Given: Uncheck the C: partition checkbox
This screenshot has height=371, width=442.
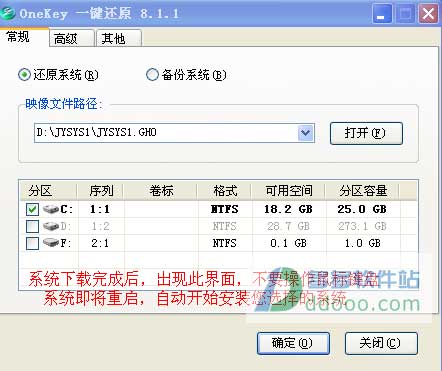Looking at the screenshot, I should [x=32, y=209].
